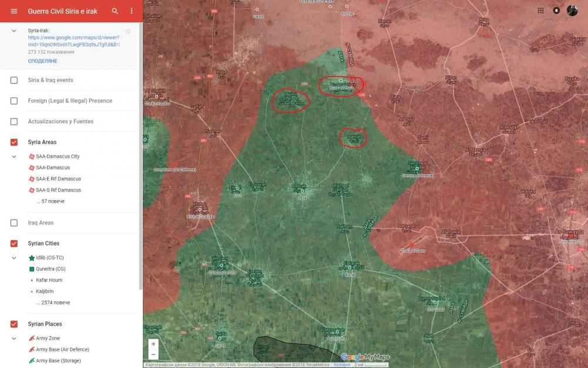The height and width of the screenshot is (368, 588).
Task: Uncheck the Syria Areas layer
Action: (14, 142)
